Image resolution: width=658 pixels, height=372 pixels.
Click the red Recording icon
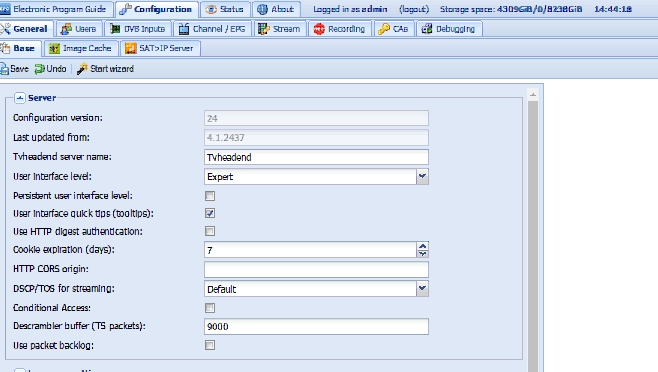(319, 29)
